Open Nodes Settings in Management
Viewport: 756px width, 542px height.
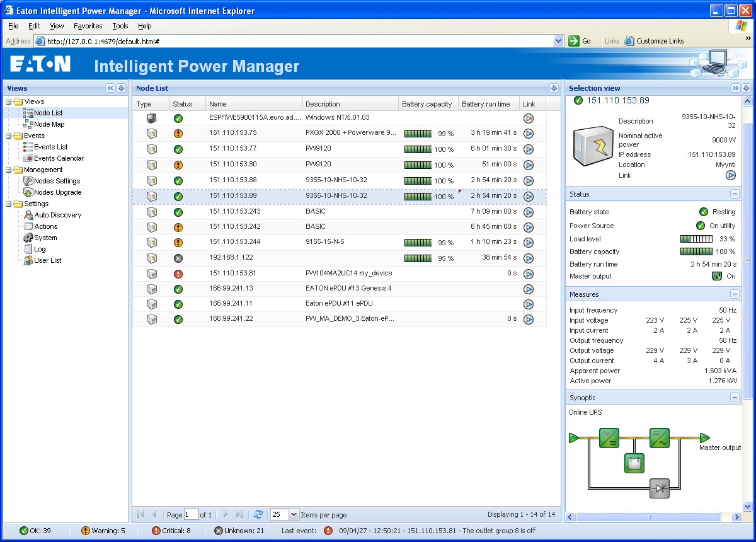click(x=57, y=181)
